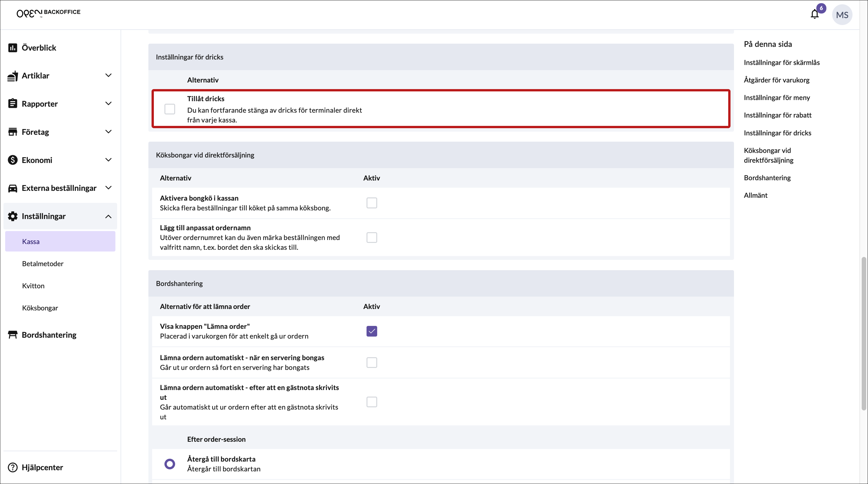Open the Betalmetoder settings page

(42, 264)
